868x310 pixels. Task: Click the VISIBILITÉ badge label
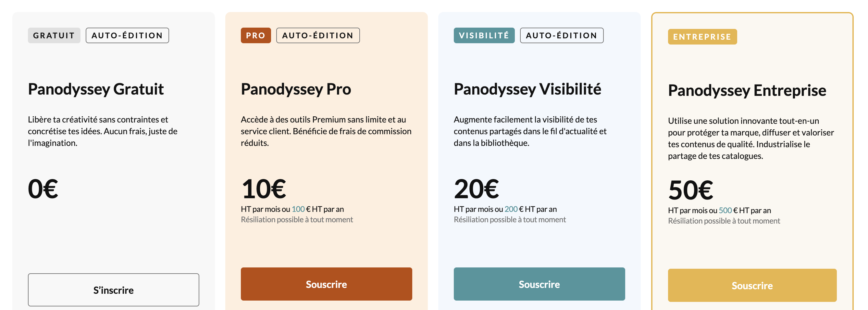tap(484, 35)
